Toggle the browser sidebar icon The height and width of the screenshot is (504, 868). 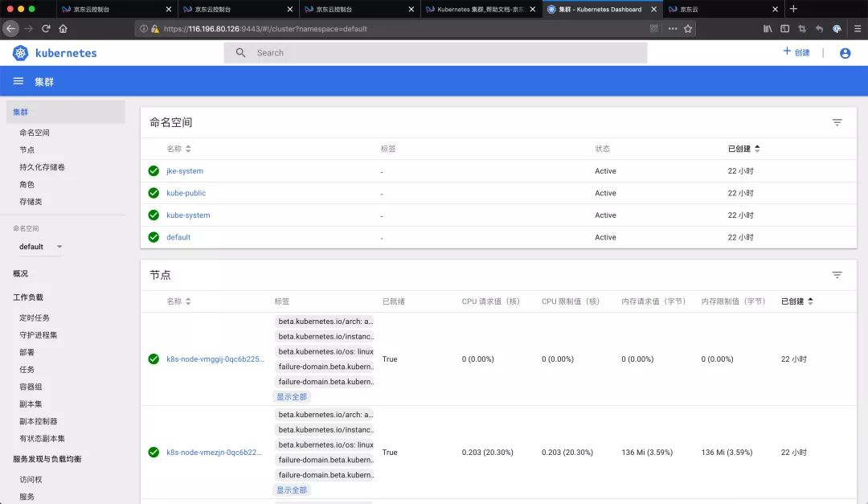pos(785,29)
